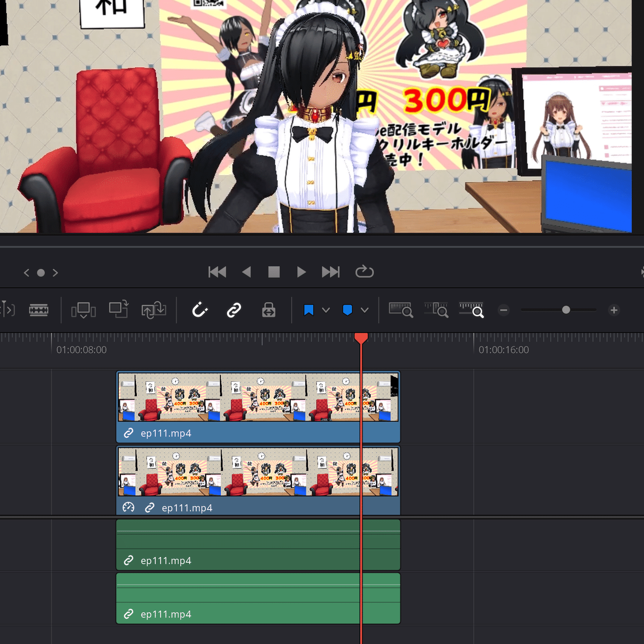Click the Overwrite clip icon
The height and width of the screenshot is (644, 644).
118,310
